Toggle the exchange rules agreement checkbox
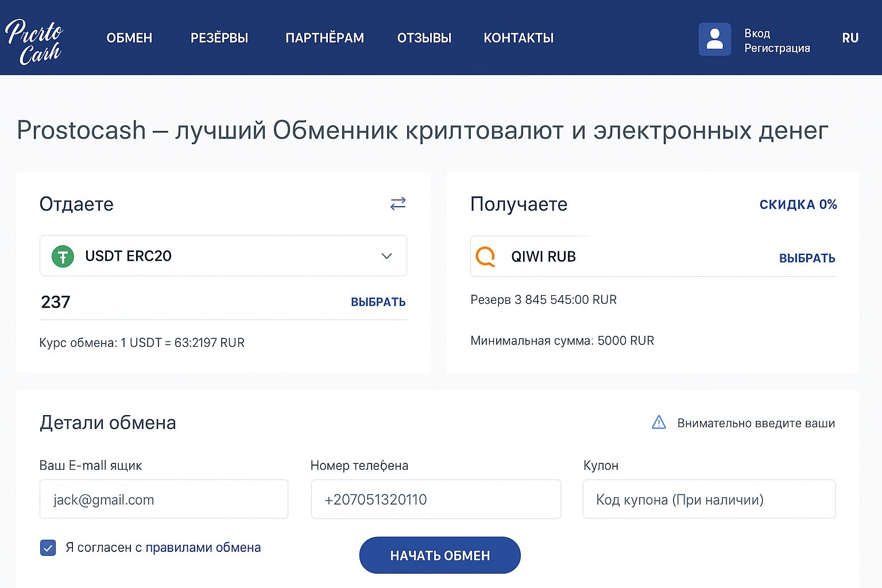Image resolution: width=882 pixels, height=588 pixels. pos(48,548)
